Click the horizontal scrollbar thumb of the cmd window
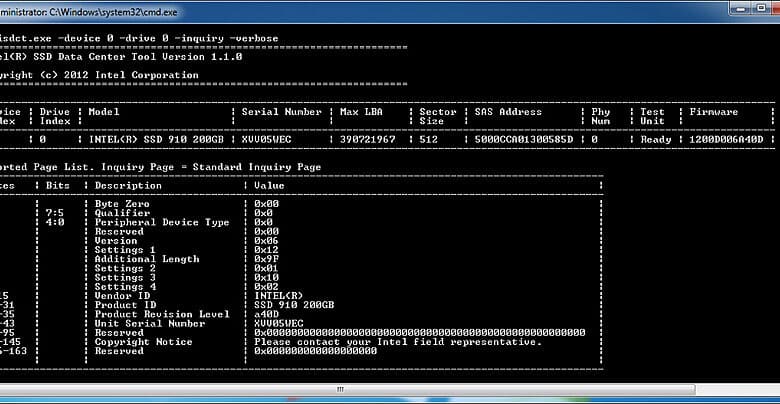 (x=341, y=389)
